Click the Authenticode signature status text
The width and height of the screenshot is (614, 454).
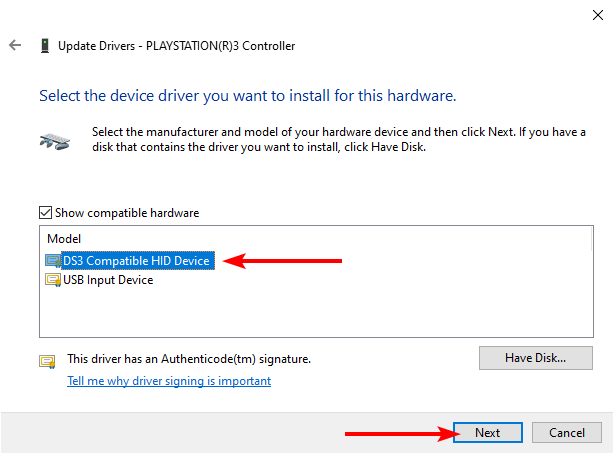pyautogui.click(x=188, y=358)
